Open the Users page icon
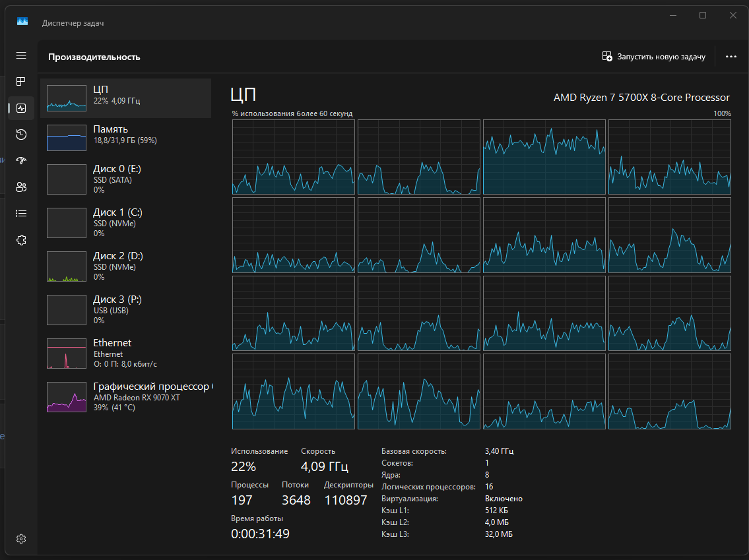Screen dimensions: 749x560 (21, 187)
